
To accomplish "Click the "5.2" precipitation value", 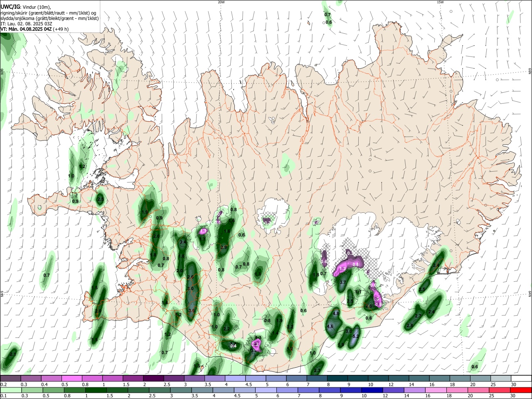I will [x=356, y=336].
